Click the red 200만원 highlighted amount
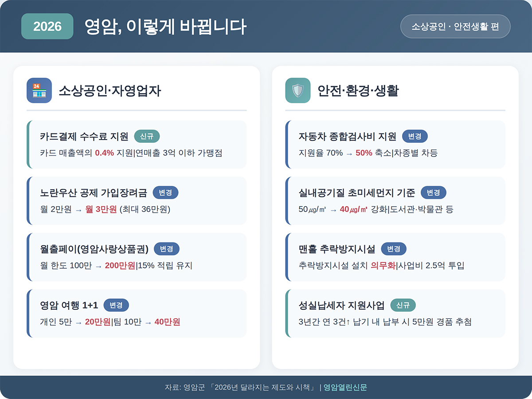Viewport: 532px width, 399px height. click(120, 266)
